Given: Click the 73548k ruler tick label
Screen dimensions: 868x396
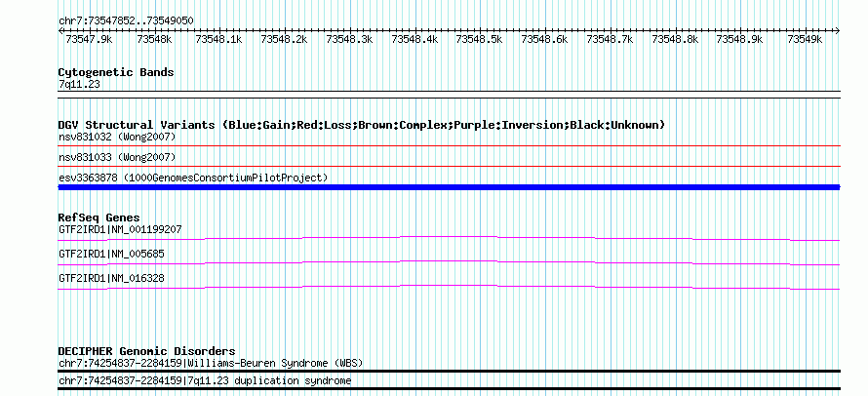Looking at the screenshot, I should [x=154, y=39].
